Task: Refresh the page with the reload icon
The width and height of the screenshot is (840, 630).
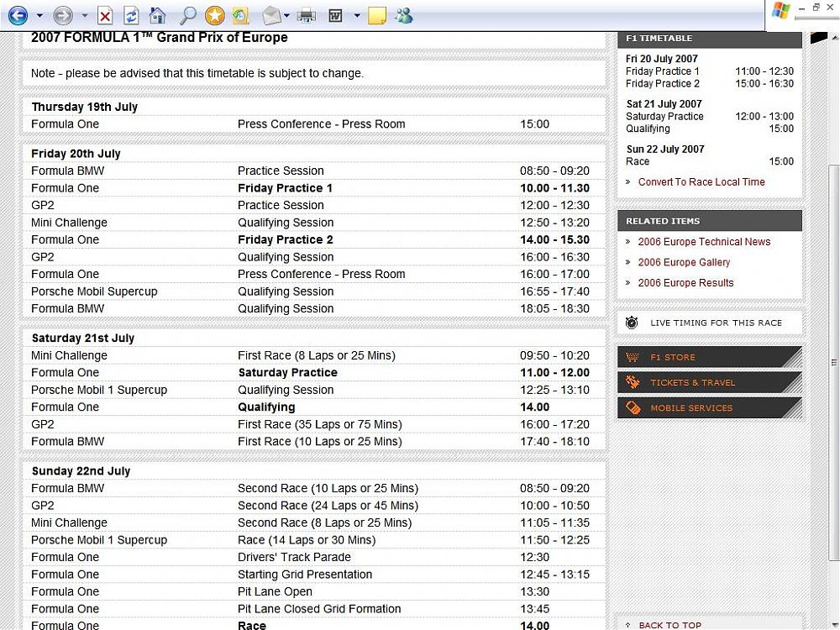Action: tap(131, 15)
